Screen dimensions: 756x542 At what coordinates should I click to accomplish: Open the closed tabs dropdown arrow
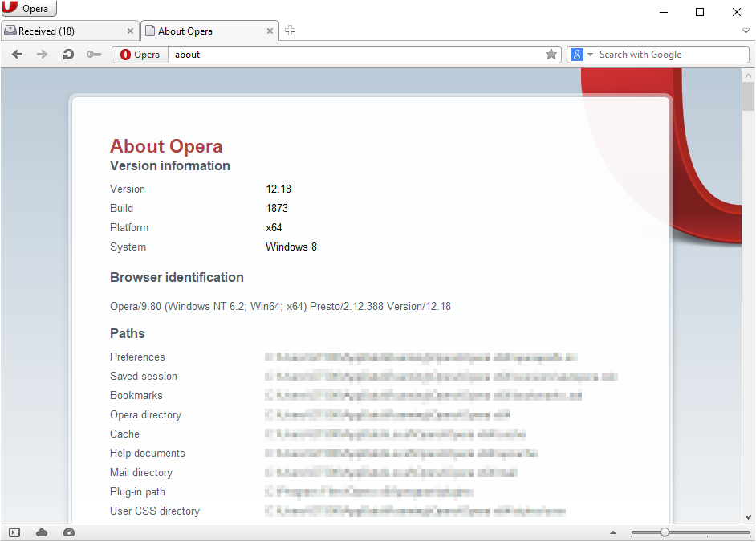pyautogui.click(x=746, y=31)
